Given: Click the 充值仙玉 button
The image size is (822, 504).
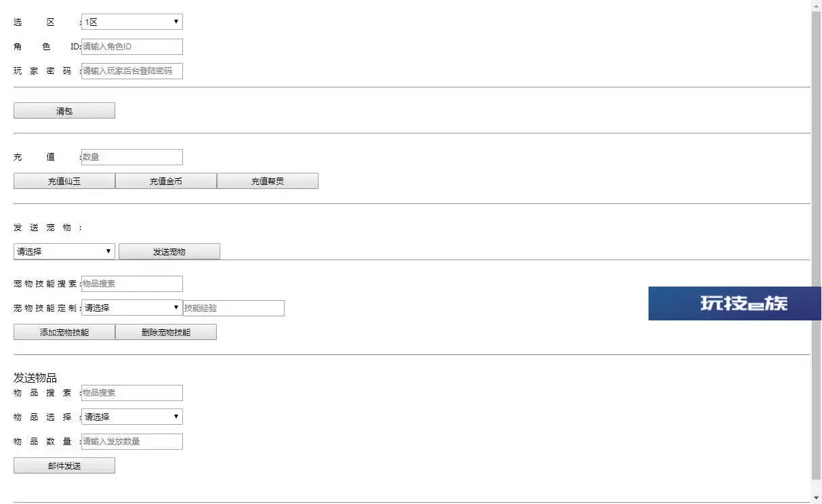Looking at the screenshot, I should pyautogui.click(x=64, y=181).
